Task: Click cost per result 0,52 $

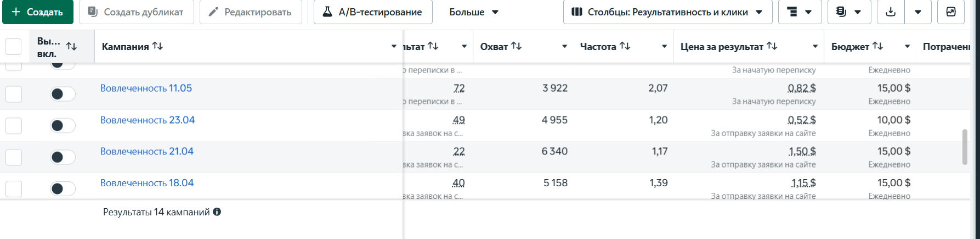Action: [802, 120]
